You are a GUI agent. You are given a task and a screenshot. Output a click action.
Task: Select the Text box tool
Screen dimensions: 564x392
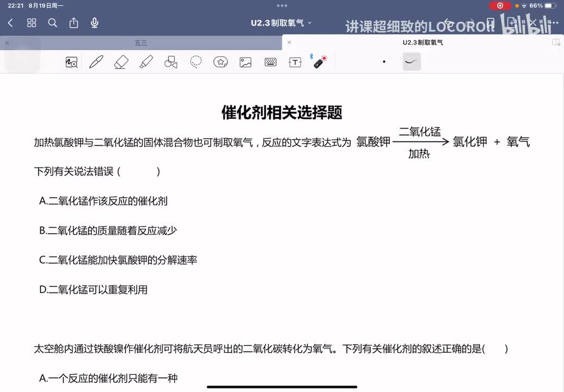click(x=295, y=62)
